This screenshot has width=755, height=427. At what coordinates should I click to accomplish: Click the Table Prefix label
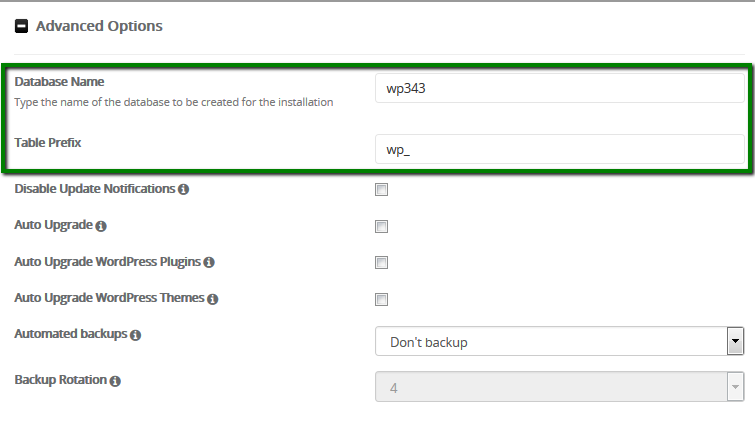tap(48, 143)
